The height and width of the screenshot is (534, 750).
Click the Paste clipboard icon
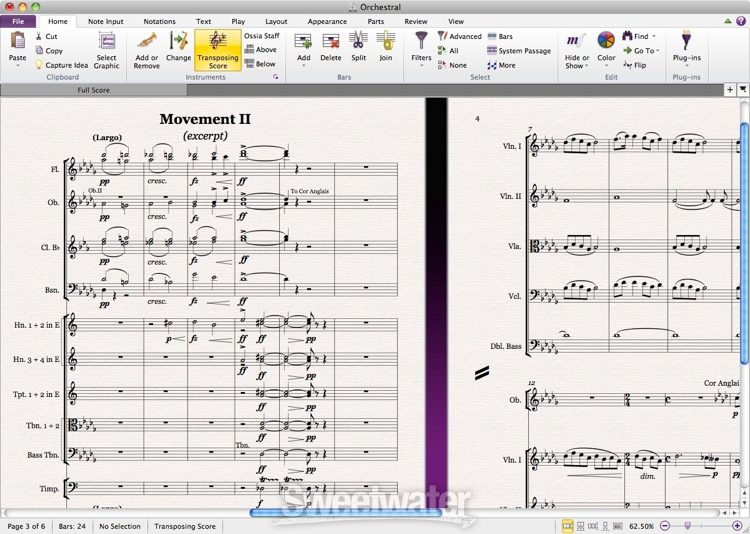pos(18,40)
